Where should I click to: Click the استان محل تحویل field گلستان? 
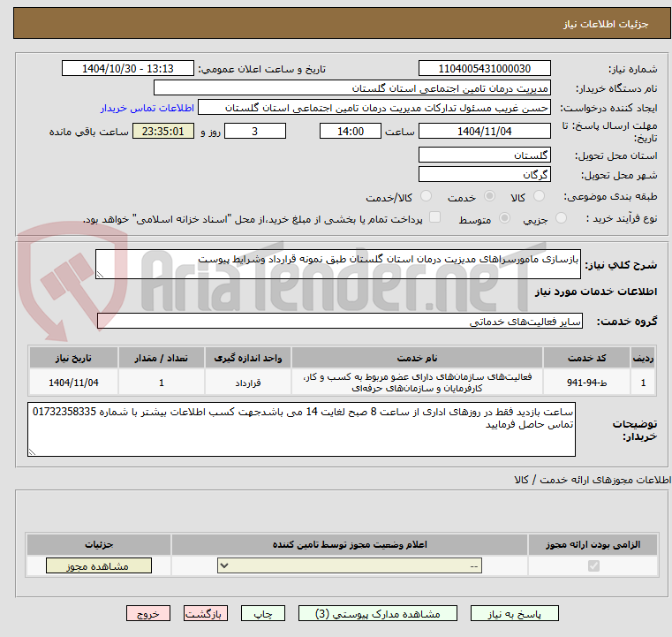484,155
